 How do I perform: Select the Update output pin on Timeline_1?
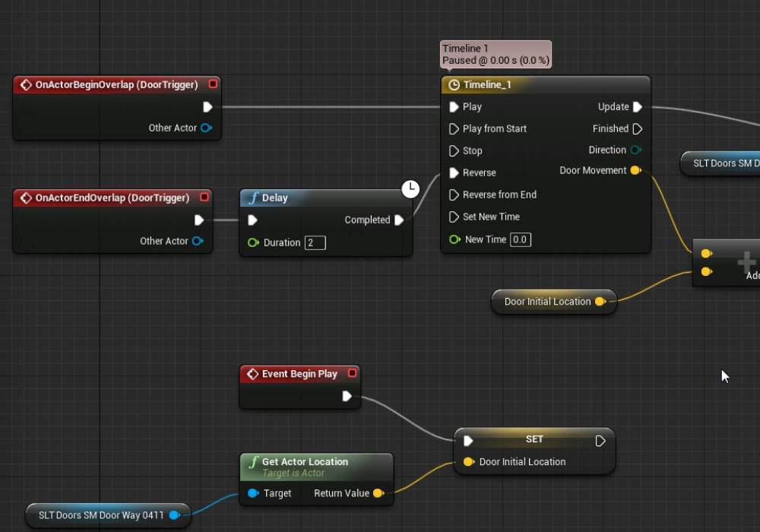[x=638, y=106]
